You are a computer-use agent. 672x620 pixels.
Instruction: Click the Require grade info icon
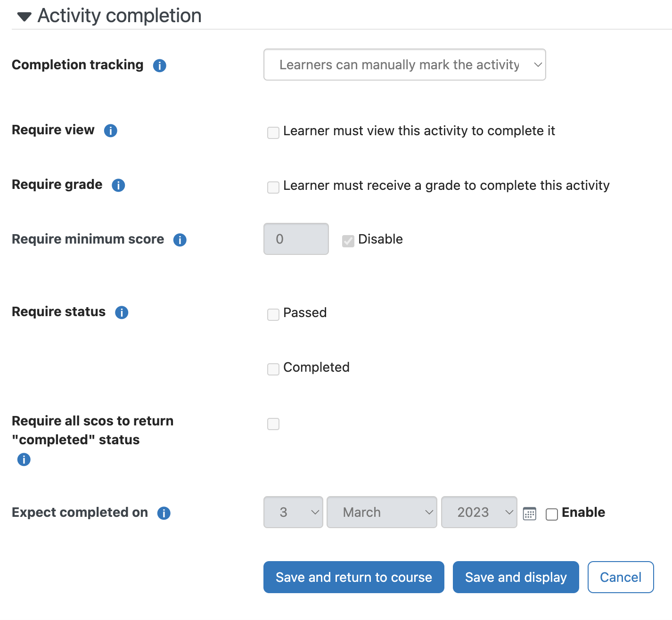coord(118,185)
